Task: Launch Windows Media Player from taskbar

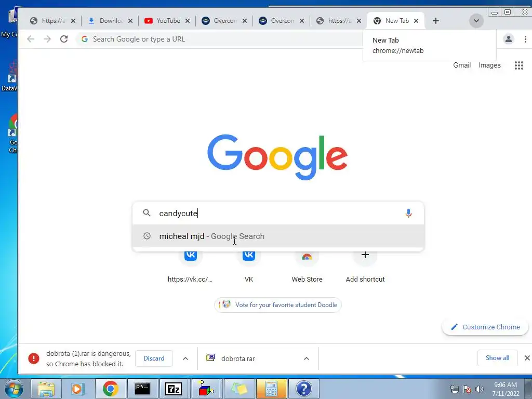Action: [77, 389]
